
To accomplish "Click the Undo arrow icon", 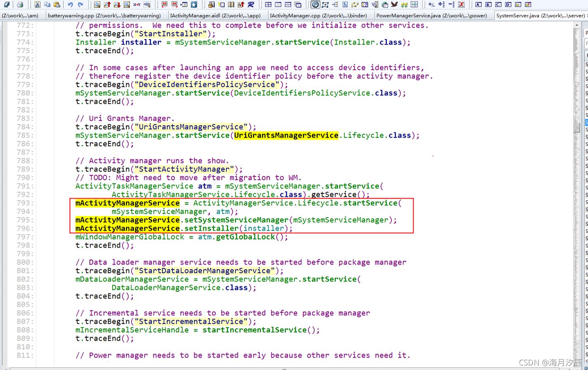I will (70, 5).
